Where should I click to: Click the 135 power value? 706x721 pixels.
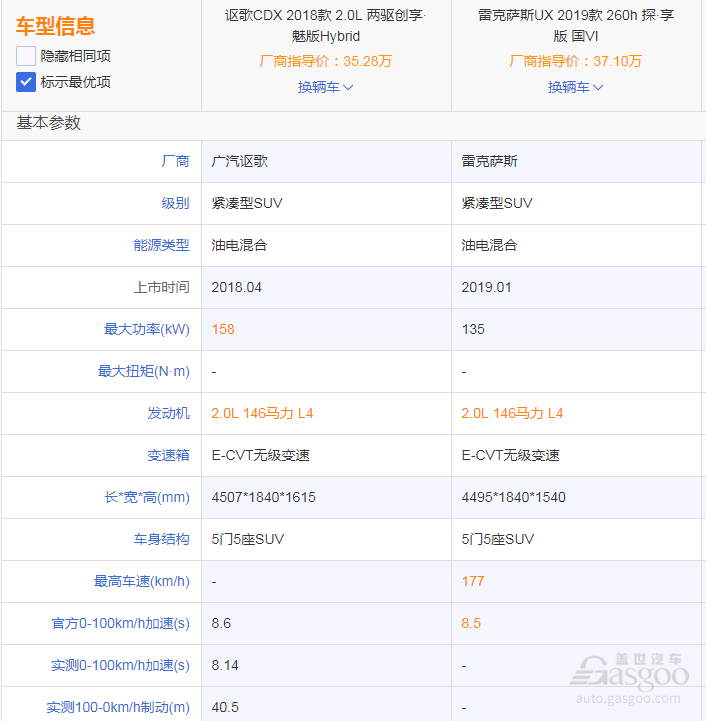[x=473, y=329]
